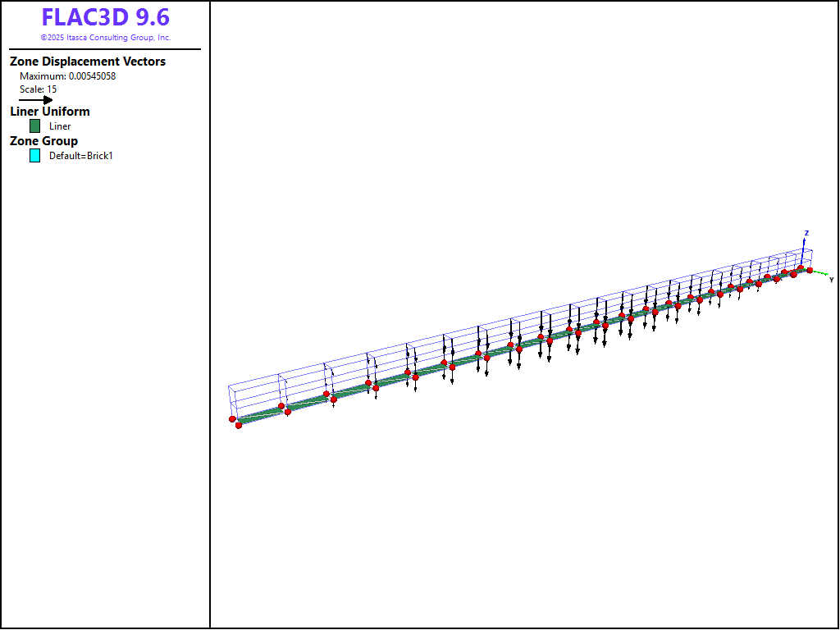Click the Scale: 15 legend text
Screen dimensions: 840x630
[38, 89]
